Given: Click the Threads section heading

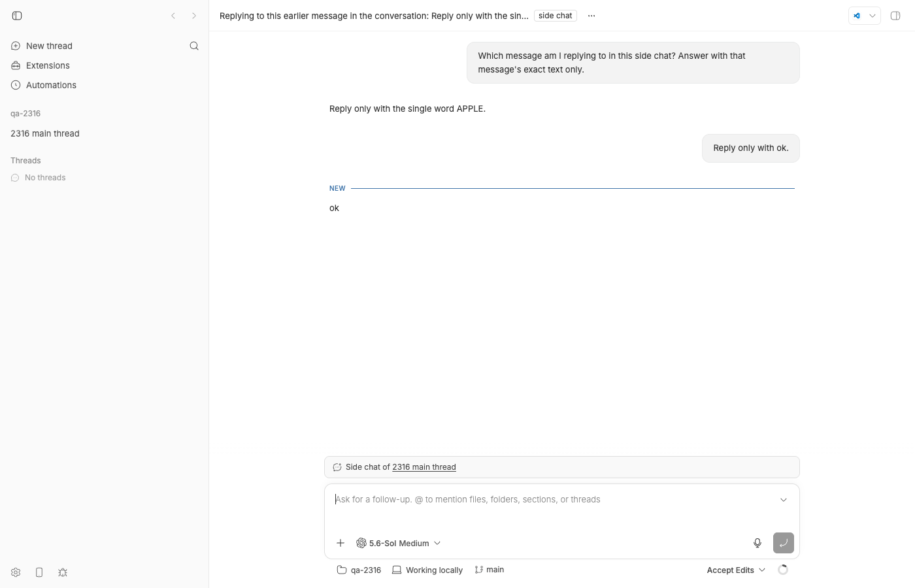Looking at the screenshot, I should point(25,161).
